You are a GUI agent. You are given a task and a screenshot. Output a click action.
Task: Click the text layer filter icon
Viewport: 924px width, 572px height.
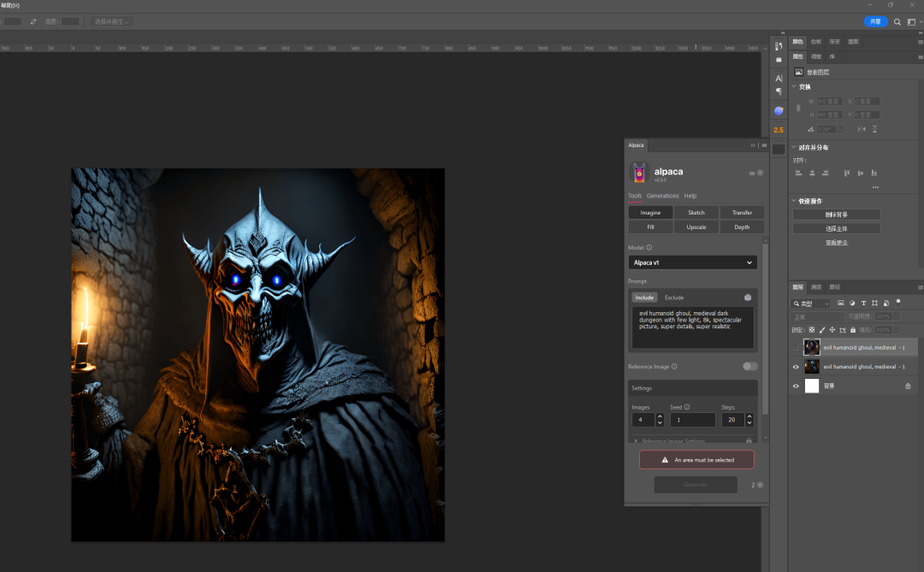click(863, 304)
